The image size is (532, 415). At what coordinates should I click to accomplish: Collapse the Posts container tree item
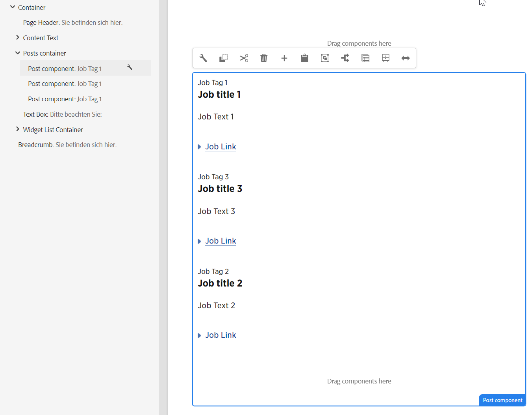[17, 53]
